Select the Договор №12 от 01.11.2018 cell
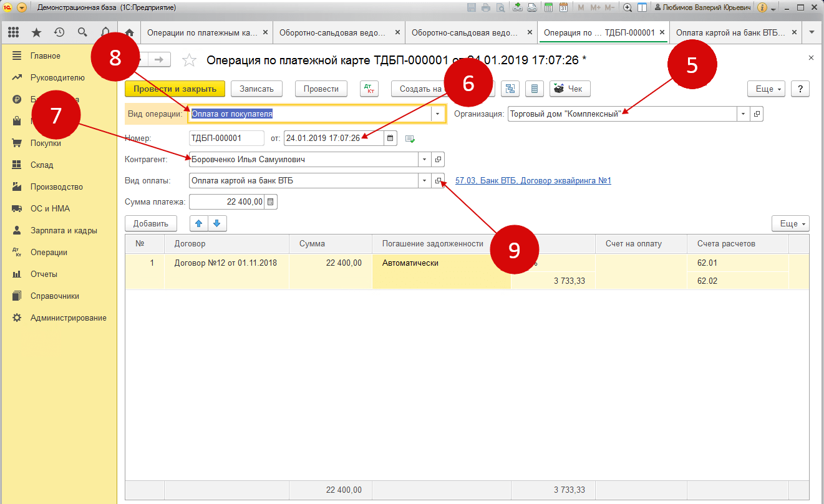This screenshot has height=504, width=824. point(226,263)
